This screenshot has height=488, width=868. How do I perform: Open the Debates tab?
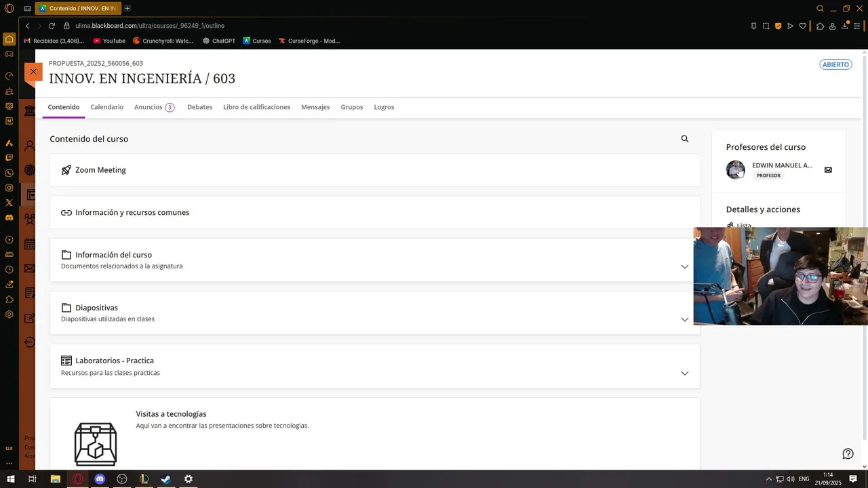coord(199,107)
